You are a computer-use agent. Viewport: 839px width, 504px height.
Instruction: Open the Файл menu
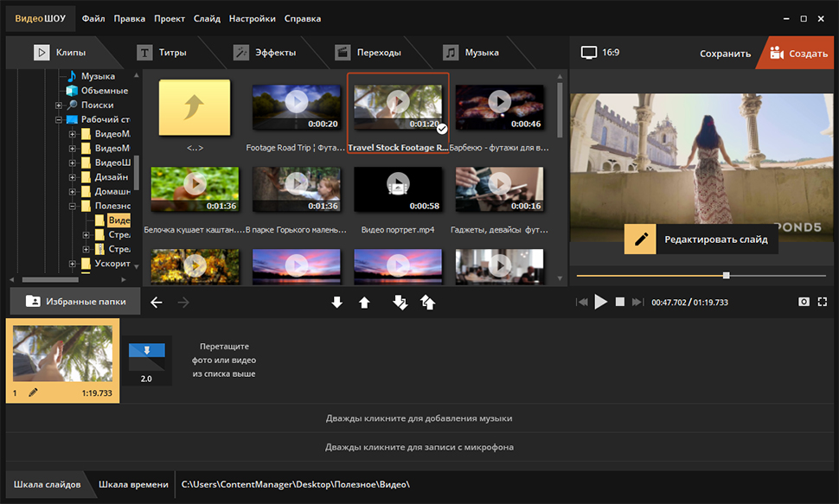[x=93, y=19]
